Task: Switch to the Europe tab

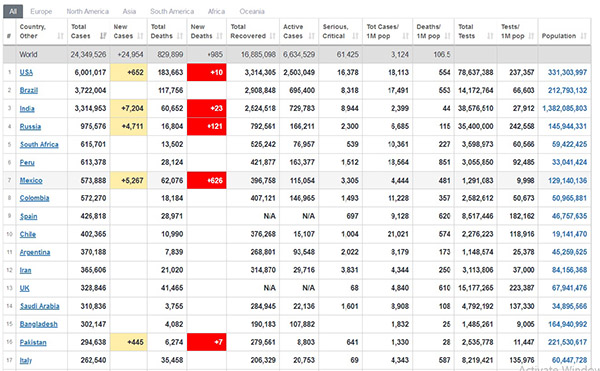Action: pos(41,11)
